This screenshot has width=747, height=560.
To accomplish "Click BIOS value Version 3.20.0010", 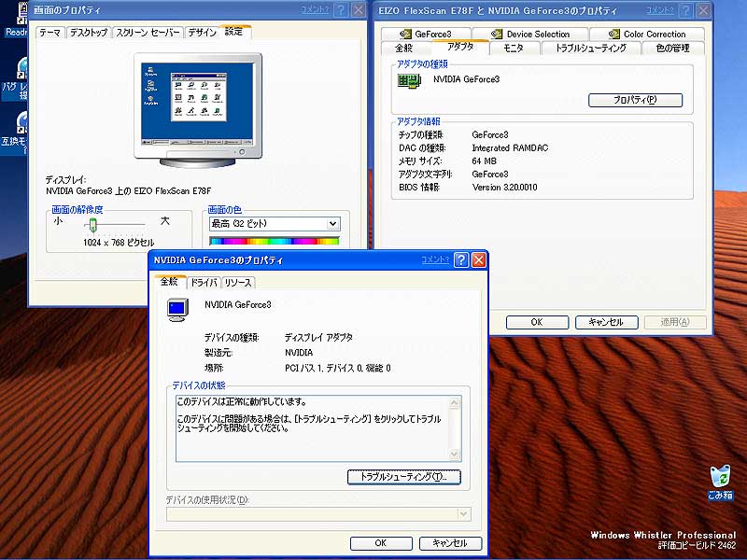I will (504, 188).
